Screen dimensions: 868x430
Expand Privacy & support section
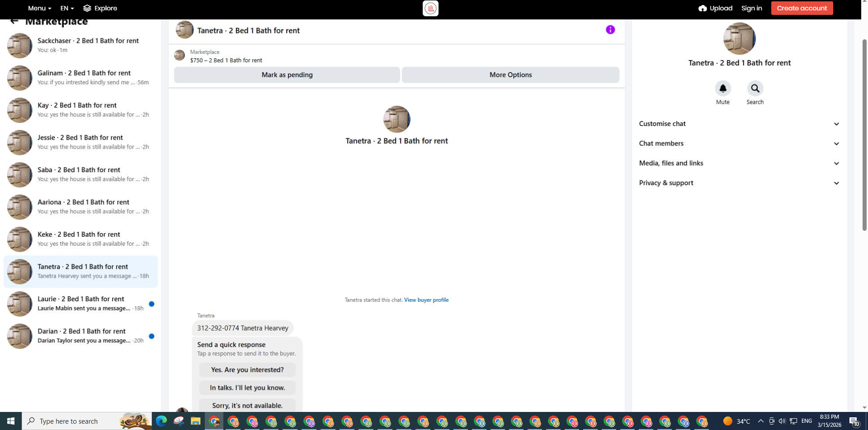[x=739, y=183]
